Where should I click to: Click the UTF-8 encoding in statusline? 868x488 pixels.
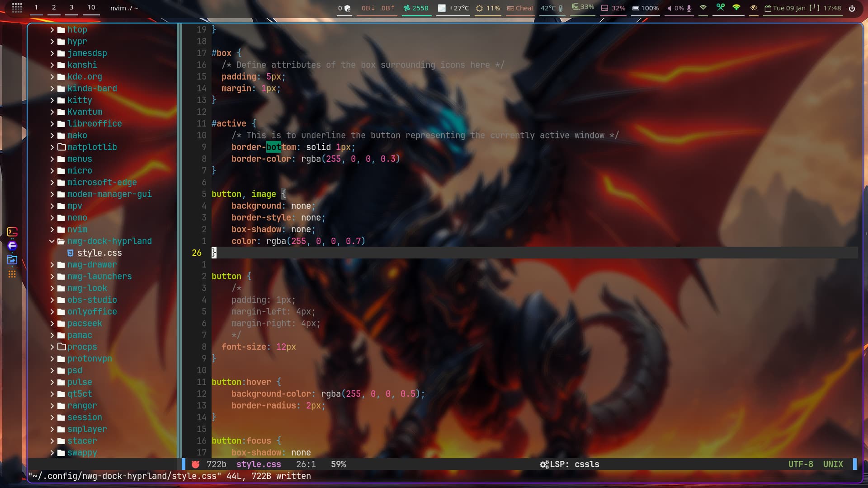coord(801,465)
